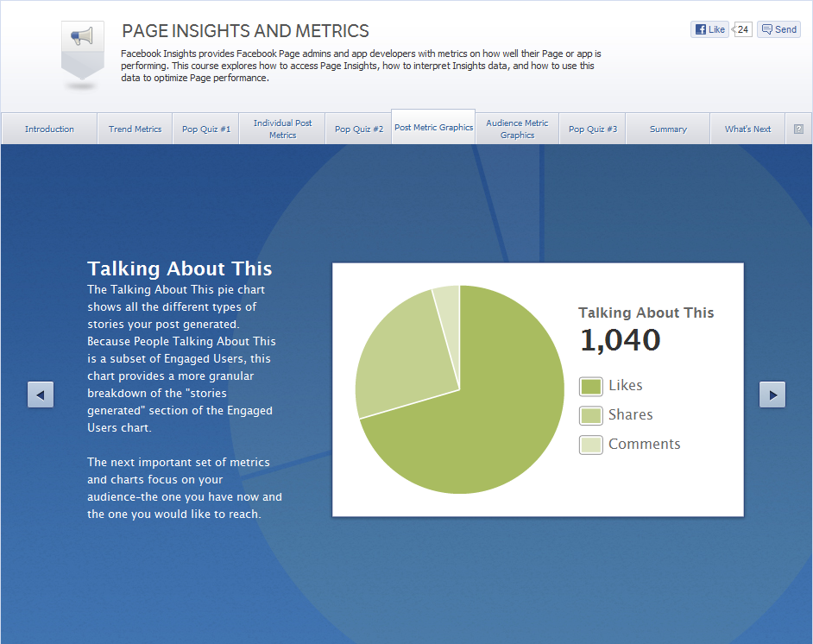The height and width of the screenshot is (644, 813).
Task: Send the course via Facebook
Action: click(778, 29)
